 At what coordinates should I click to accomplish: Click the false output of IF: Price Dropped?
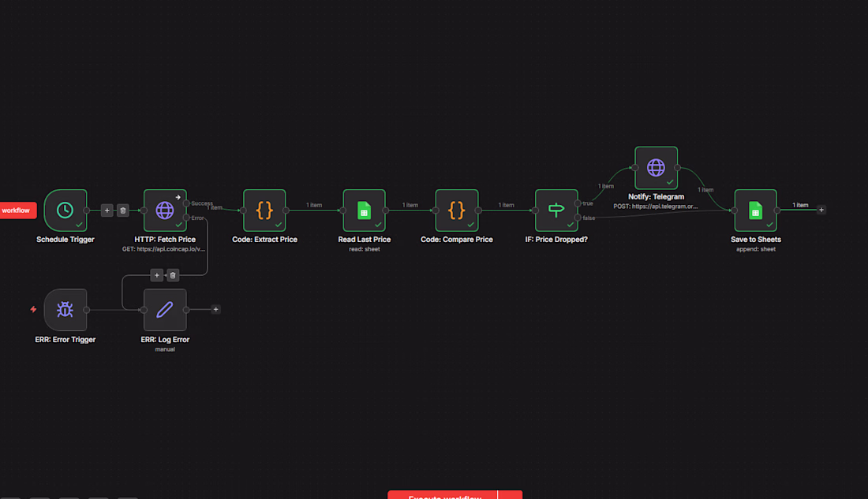coord(578,218)
